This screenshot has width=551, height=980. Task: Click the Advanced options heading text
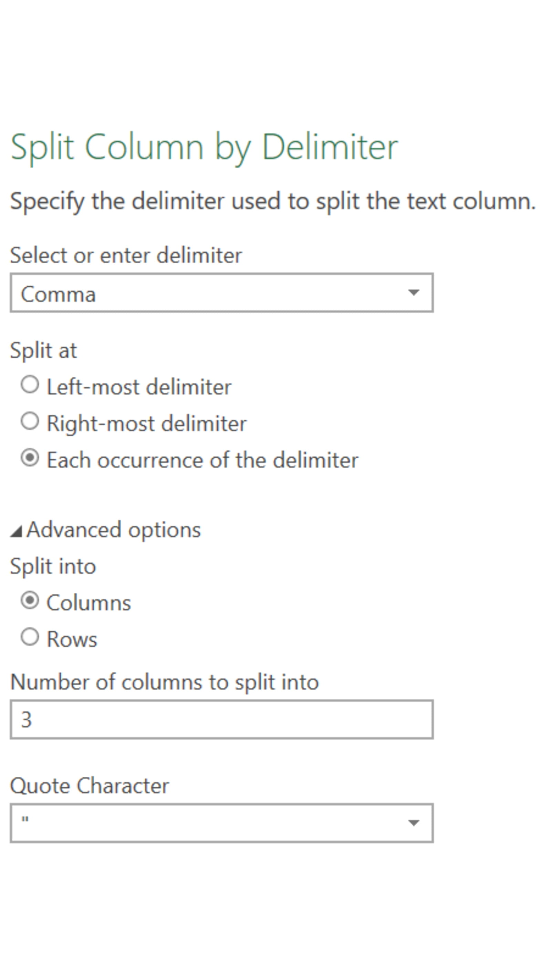pyautogui.click(x=113, y=530)
